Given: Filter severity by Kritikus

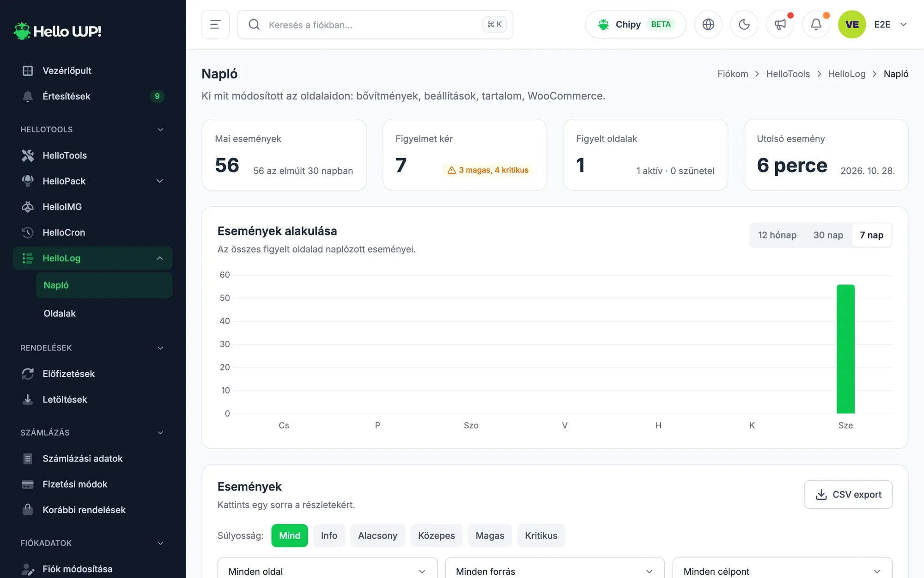Looking at the screenshot, I should coord(541,535).
